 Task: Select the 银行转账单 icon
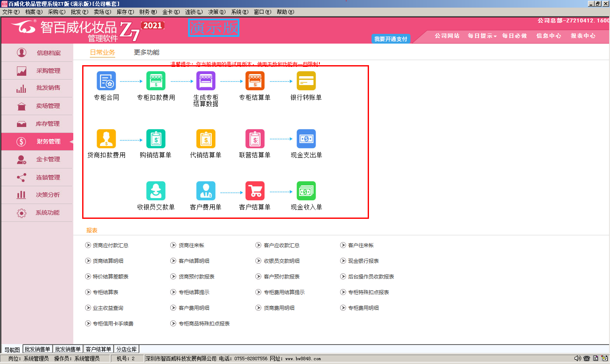(306, 81)
